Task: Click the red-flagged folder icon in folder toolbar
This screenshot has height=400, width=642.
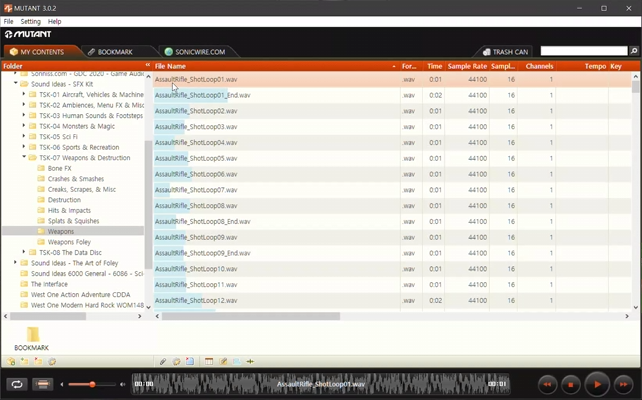Action: pos(38,362)
